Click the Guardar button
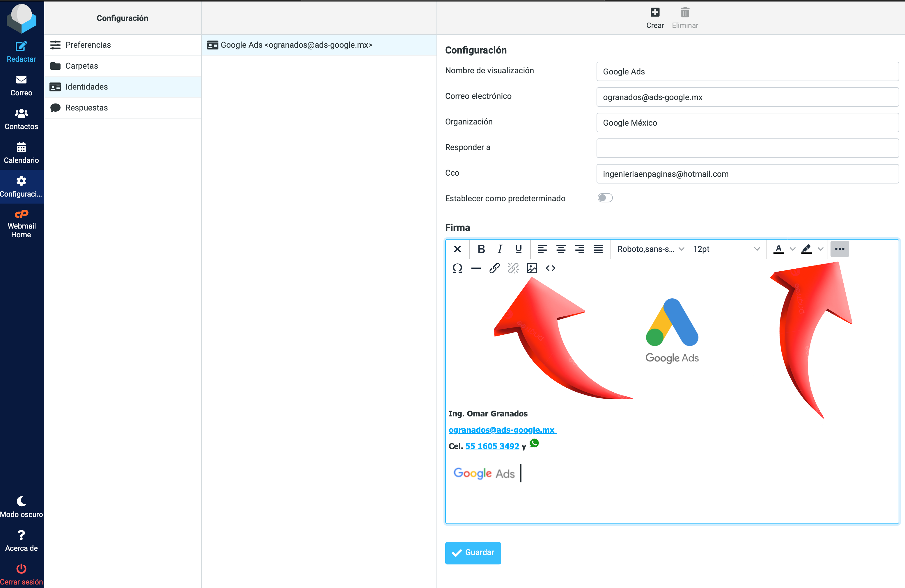 click(x=473, y=553)
